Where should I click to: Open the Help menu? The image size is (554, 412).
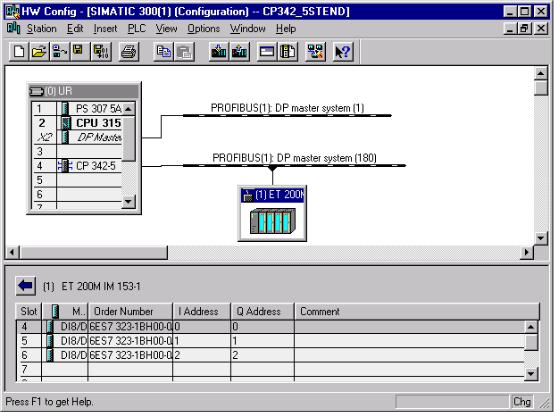pyautogui.click(x=286, y=29)
